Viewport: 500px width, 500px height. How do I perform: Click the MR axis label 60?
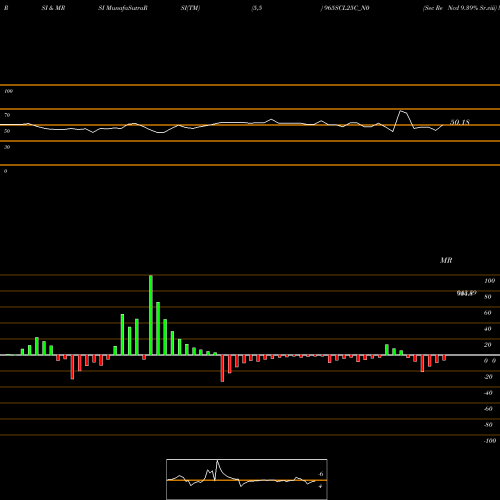tap(488, 313)
